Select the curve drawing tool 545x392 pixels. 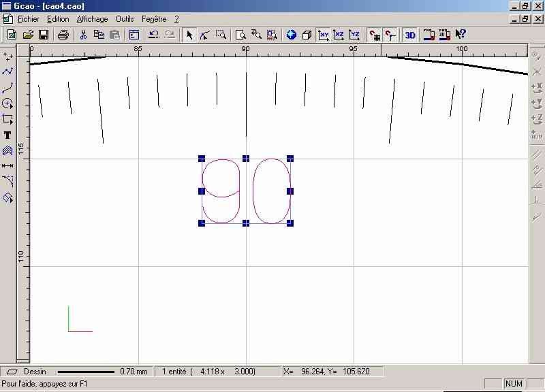[x=7, y=88]
